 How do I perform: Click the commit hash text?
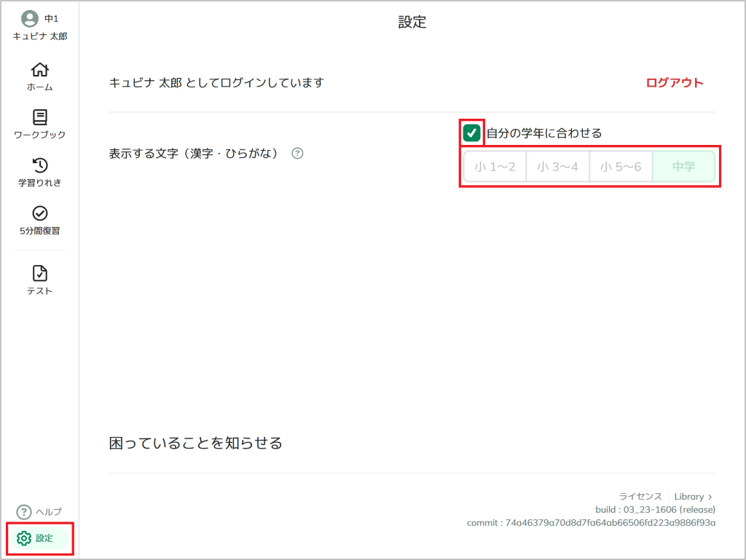tap(591, 523)
